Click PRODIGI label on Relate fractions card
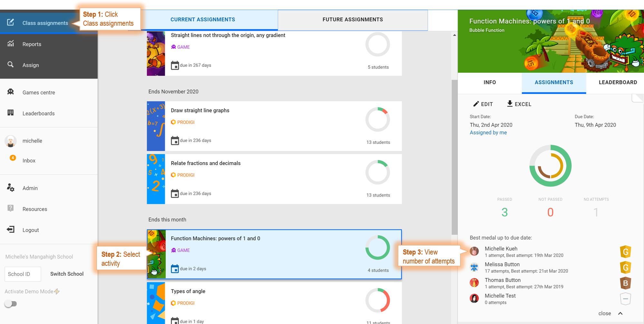 (186, 175)
